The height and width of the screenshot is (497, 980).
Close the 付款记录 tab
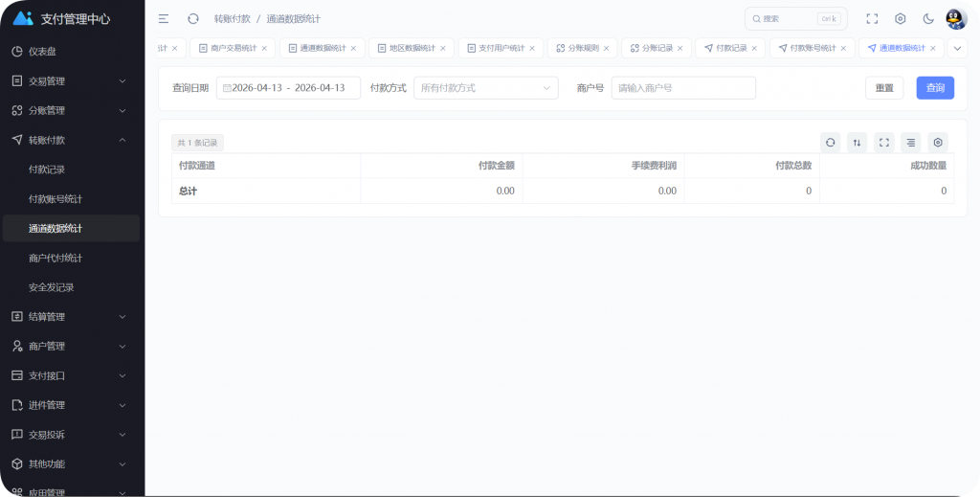click(x=754, y=48)
